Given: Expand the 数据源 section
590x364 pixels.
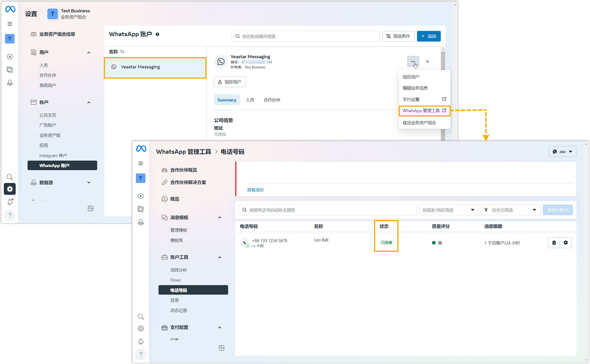Looking at the screenshot, I should (89, 182).
